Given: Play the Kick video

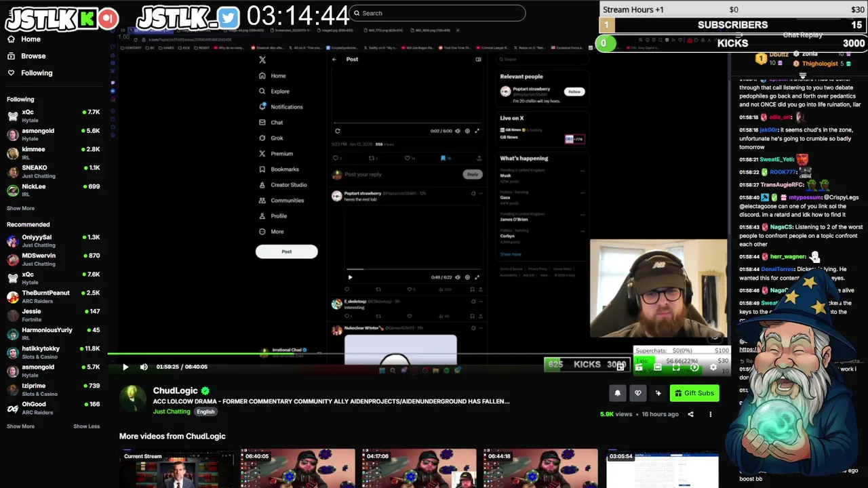Looking at the screenshot, I should pyautogui.click(x=125, y=367).
